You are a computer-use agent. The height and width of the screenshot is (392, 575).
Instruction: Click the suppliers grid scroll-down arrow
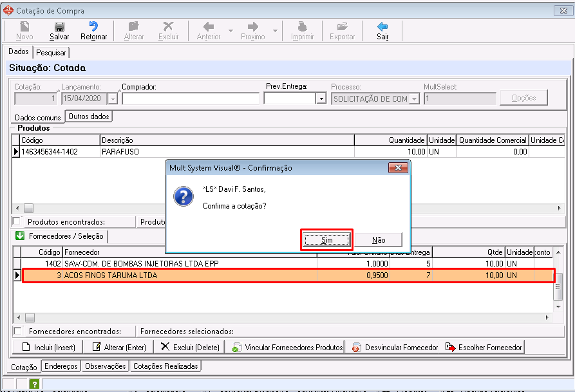click(558, 306)
